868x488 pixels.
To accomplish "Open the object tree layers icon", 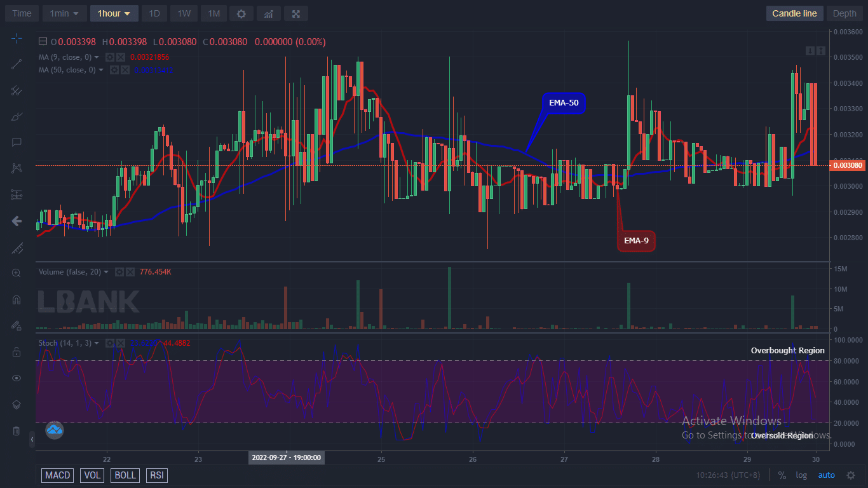I will pyautogui.click(x=17, y=404).
